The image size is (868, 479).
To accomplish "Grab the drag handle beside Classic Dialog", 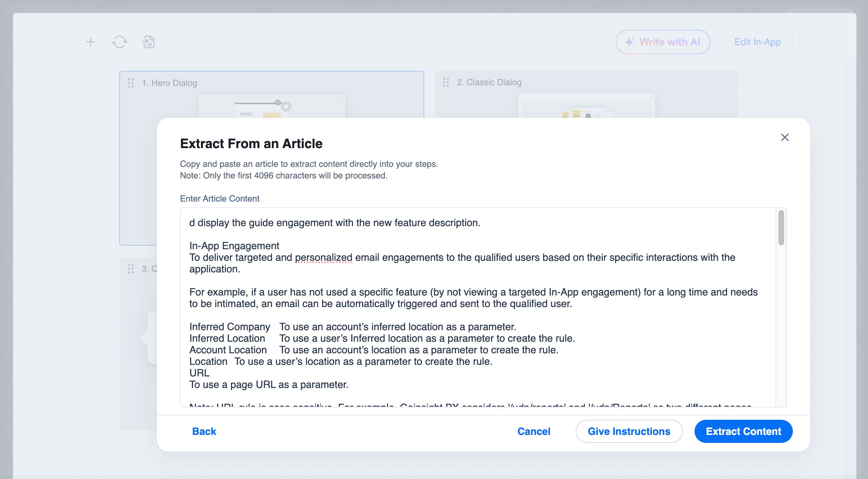I will [446, 82].
